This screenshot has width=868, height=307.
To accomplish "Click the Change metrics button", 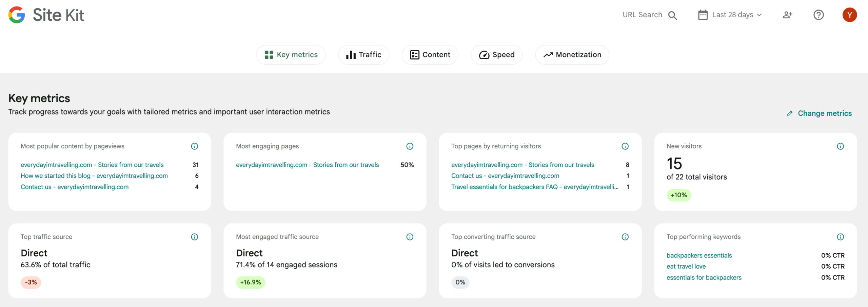I will click(x=819, y=113).
